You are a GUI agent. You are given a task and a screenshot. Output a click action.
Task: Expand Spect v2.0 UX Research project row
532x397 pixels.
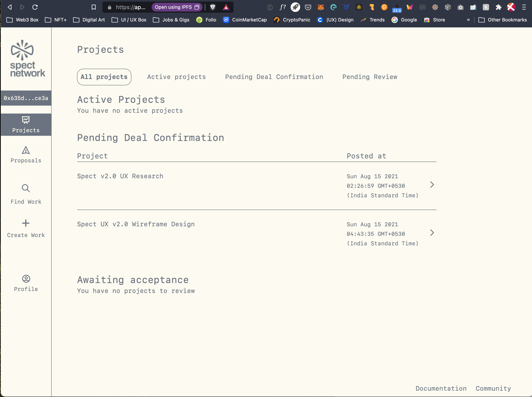click(x=432, y=185)
